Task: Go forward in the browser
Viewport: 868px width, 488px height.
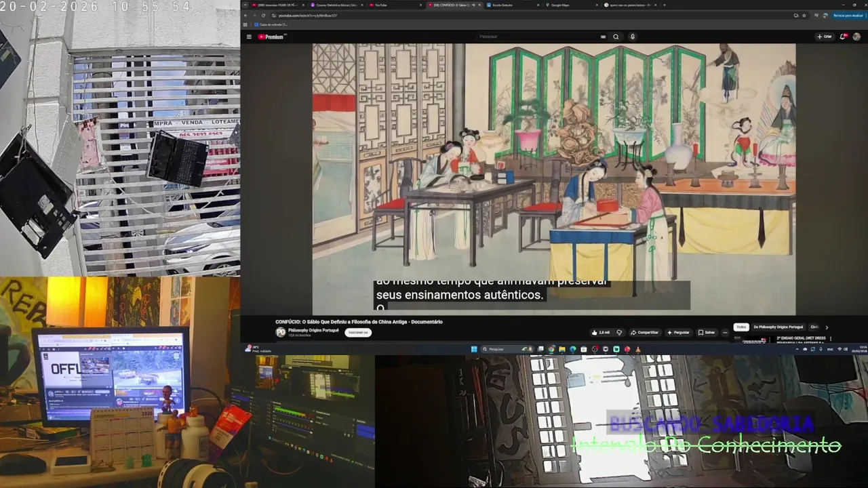Action: click(x=254, y=15)
